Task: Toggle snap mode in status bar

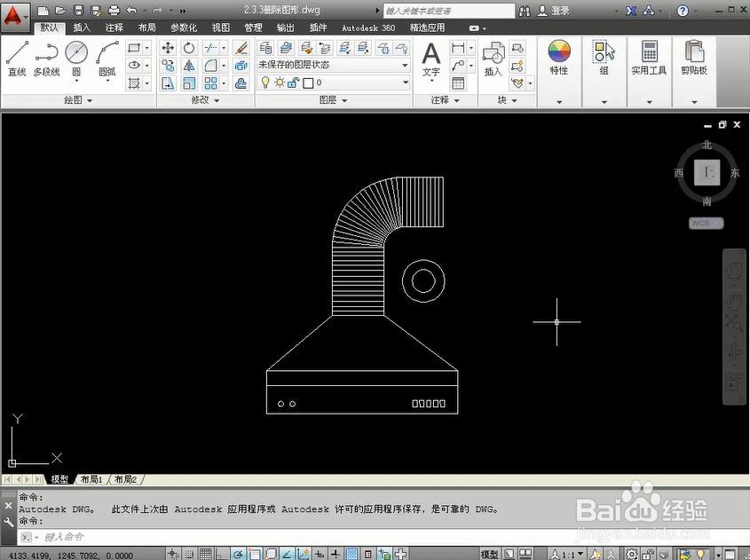Action: 189,555
